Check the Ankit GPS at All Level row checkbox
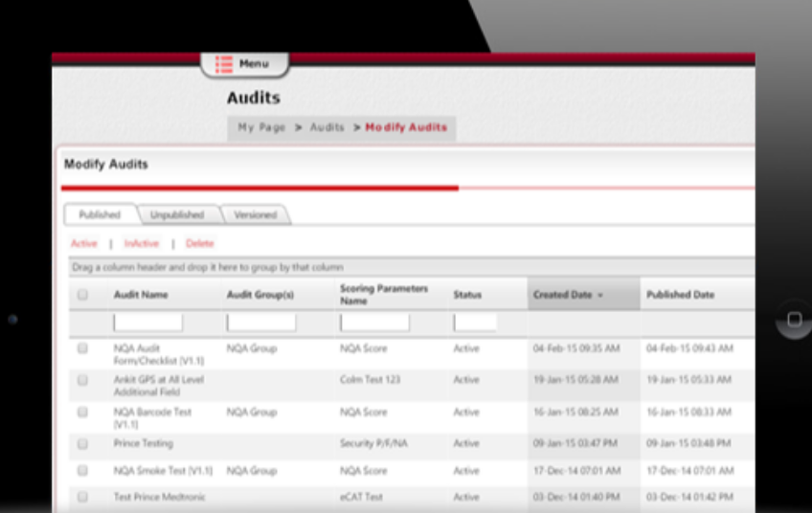 point(82,380)
